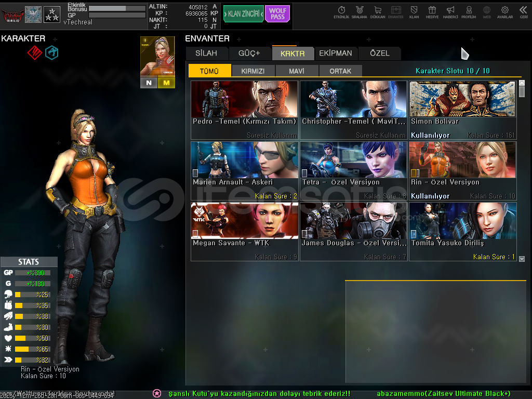Toggle checkbox on Tetra card
532x399 pixels.
(x=304, y=173)
